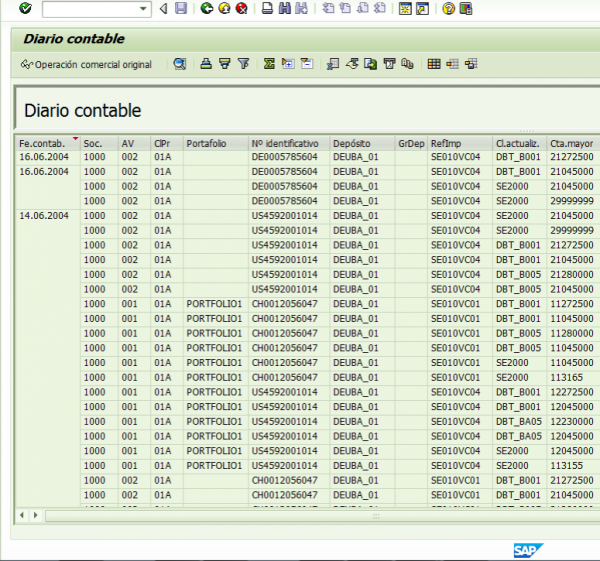Click the Cta.mayor value 12272500
Viewport: 600px width, 561px height.
pyautogui.click(x=572, y=392)
